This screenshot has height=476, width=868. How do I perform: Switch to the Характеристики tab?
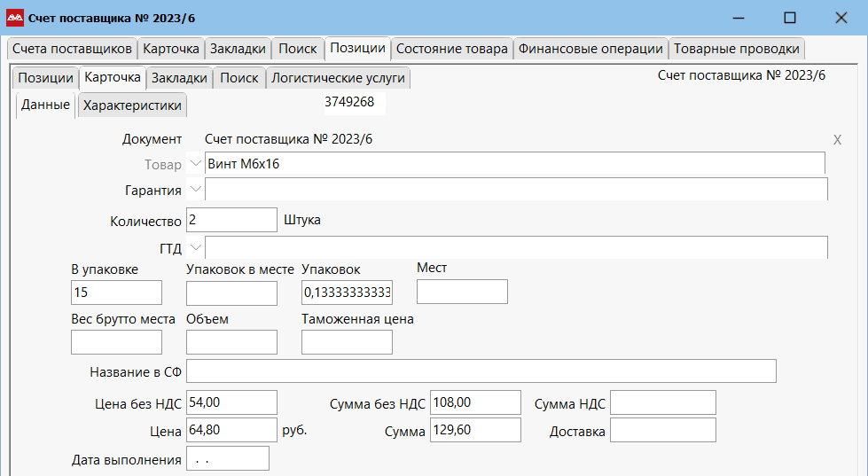click(132, 105)
